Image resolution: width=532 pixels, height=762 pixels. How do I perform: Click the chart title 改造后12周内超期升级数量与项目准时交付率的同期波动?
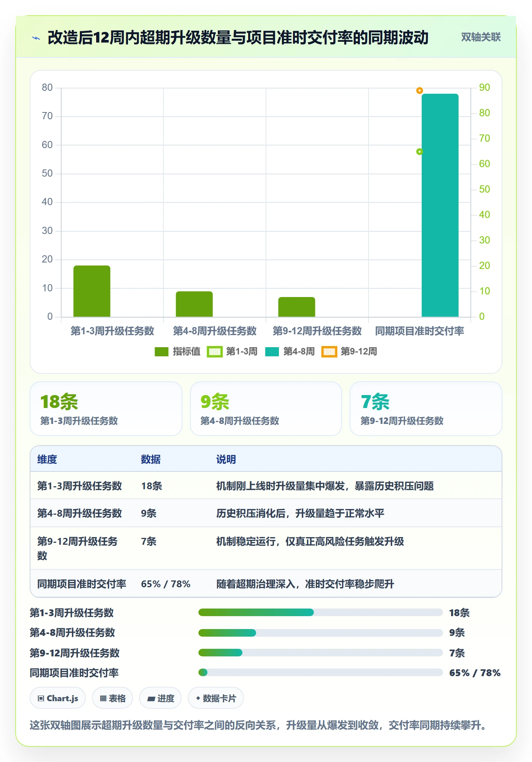click(x=238, y=38)
